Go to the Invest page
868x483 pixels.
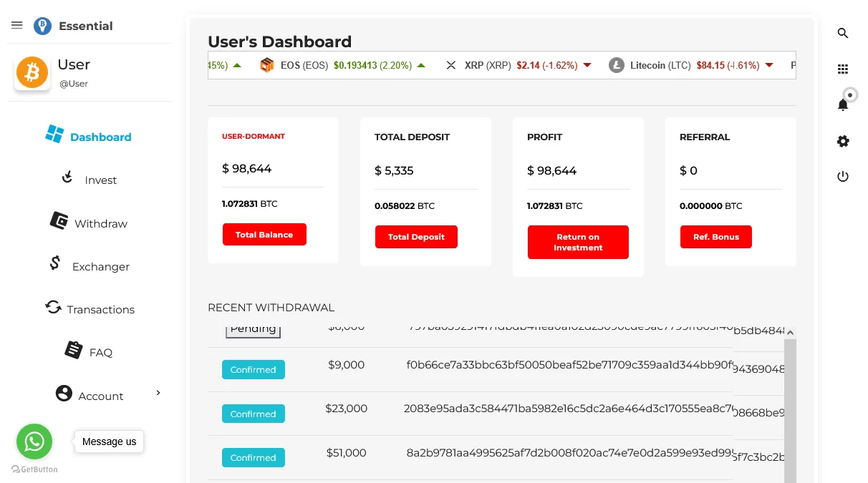pos(89,180)
